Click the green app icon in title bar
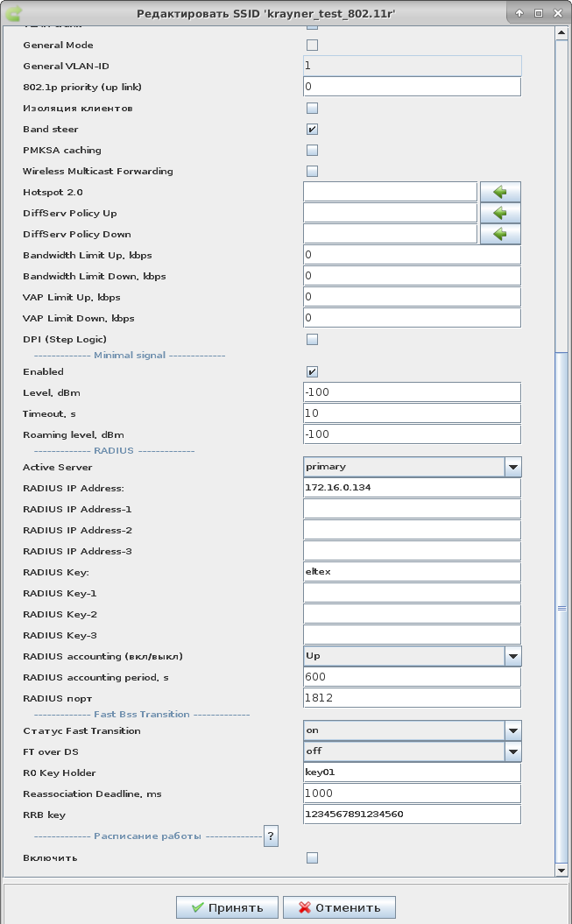Image resolution: width=572 pixels, height=924 pixels. 14,13
